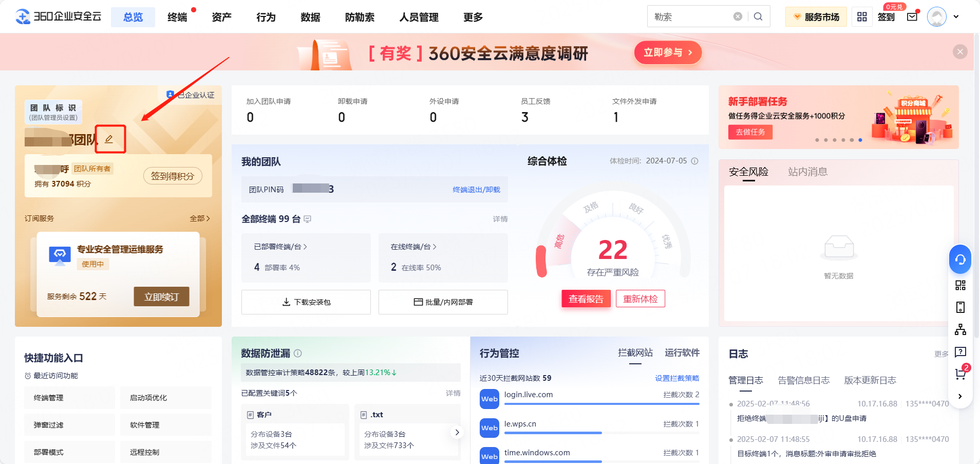Click 设置拦截策略 link
This screenshot has width=980, height=464.
pyautogui.click(x=677, y=378)
